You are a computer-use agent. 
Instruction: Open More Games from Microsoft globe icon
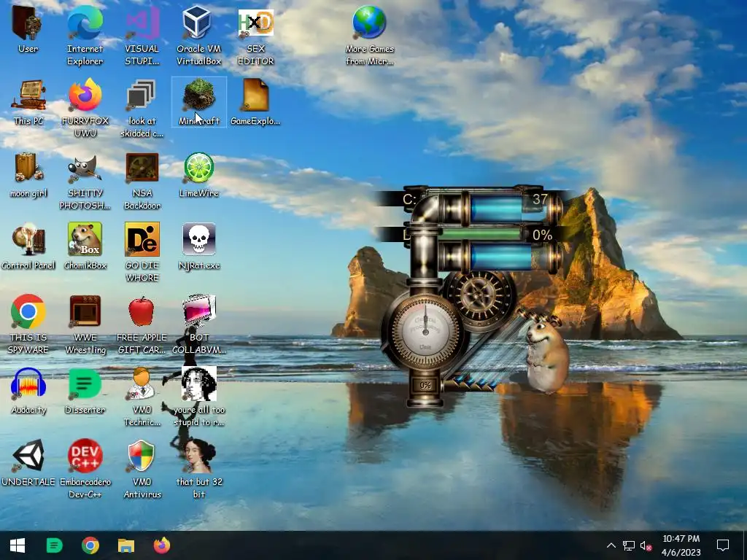[x=369, y=23]
